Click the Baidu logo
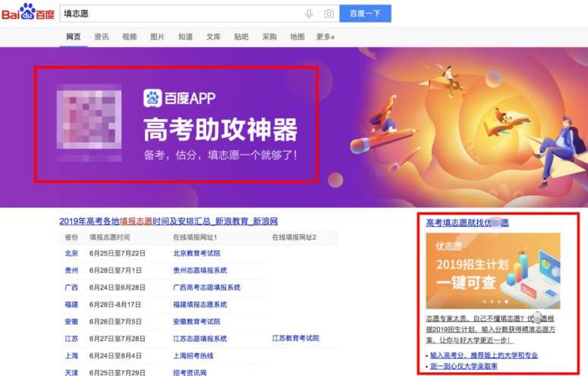 (28, 12)
